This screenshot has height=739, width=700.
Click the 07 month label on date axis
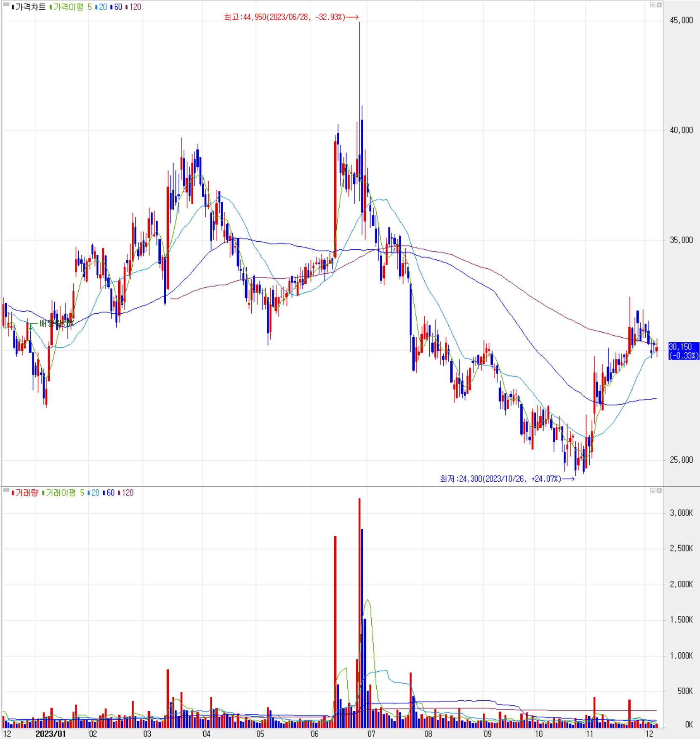(371, 734)
